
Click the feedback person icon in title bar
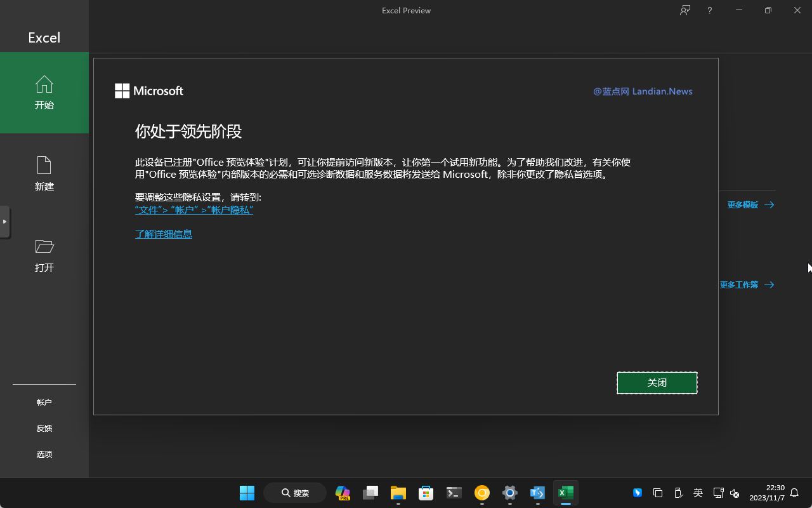point(685,10)
